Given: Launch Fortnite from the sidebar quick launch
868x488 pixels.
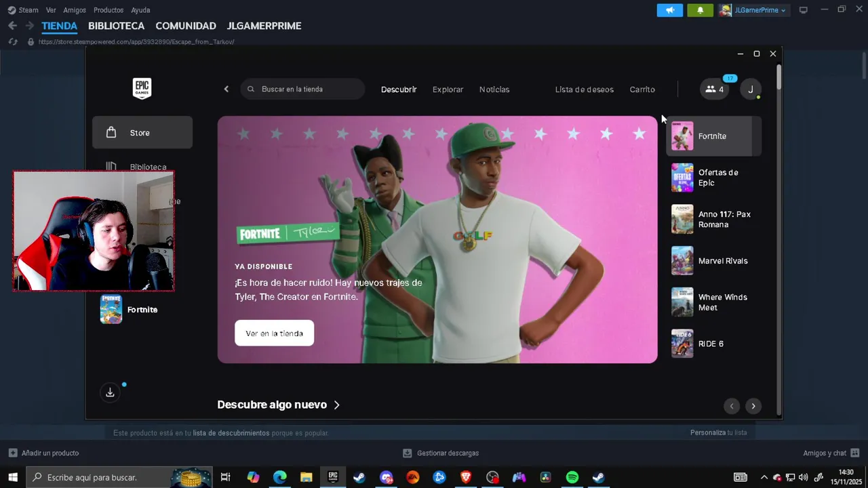Looking at the screenshot, I should point(129,309).
